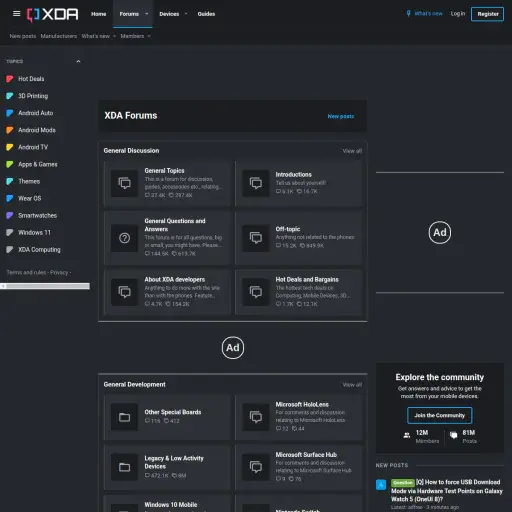Viewport: 512px width, 512px height.
Task: Open the Members submenu dropdown
Action: (149, 36)
